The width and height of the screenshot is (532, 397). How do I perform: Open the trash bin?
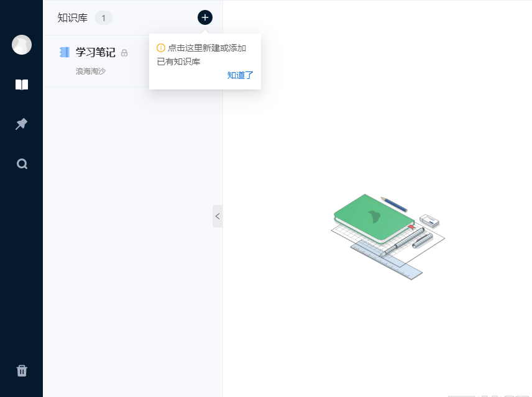click(22, 371)
